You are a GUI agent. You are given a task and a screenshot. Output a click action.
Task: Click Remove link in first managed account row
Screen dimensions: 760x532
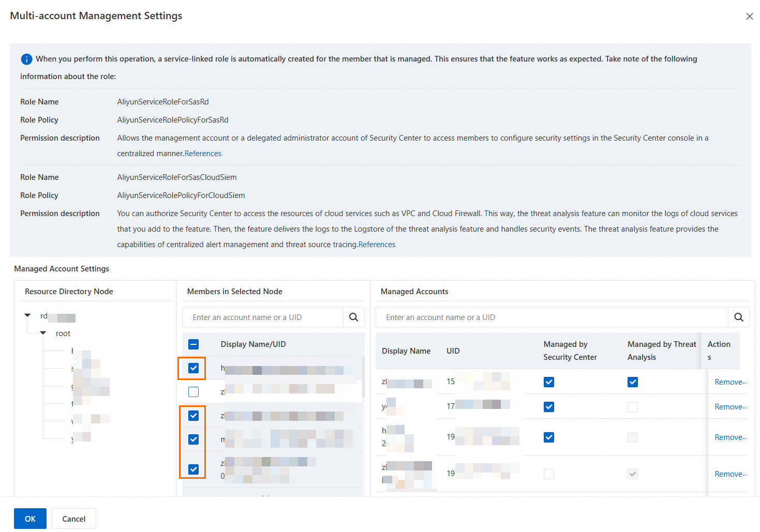pos(730,382)
